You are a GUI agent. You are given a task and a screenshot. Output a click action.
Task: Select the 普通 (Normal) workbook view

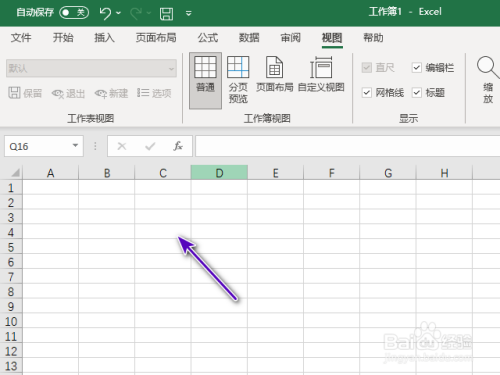[x=205, y=80]
